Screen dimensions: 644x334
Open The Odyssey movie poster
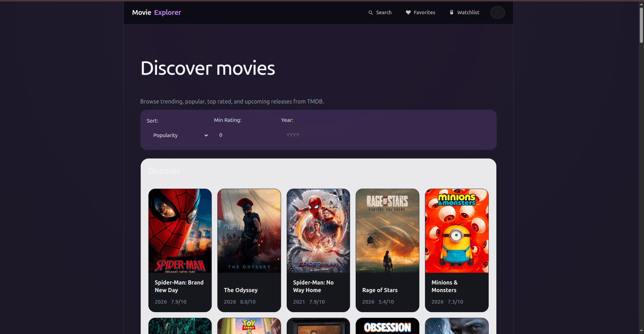pos(249,231)
